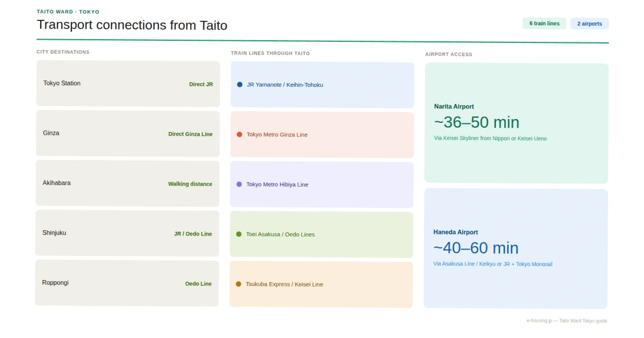The height and width of the screenshot is (338, 644).
Task: Select the Ginza destination name
Action: (51, 133)
